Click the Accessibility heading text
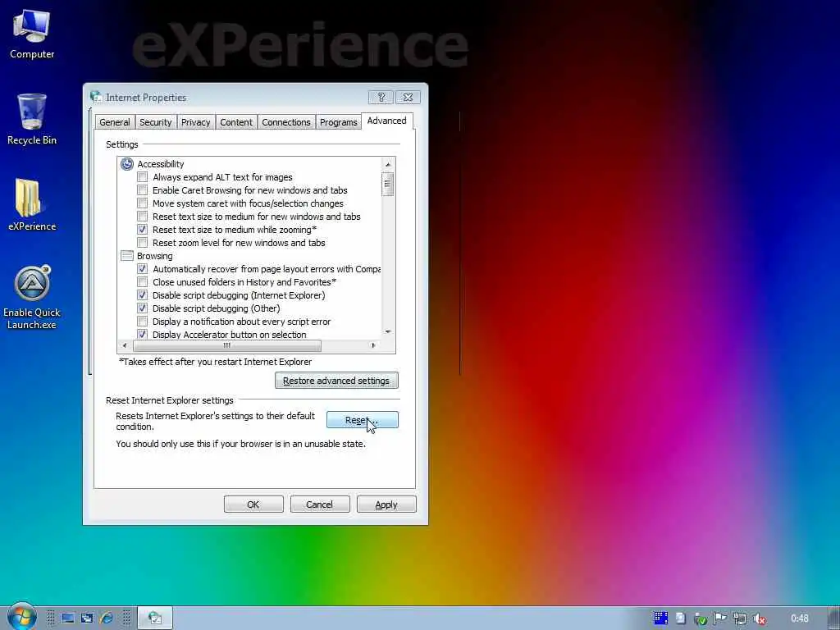This screenshot has width=840, height=630. pyautogui.click(x=160, y=164)
